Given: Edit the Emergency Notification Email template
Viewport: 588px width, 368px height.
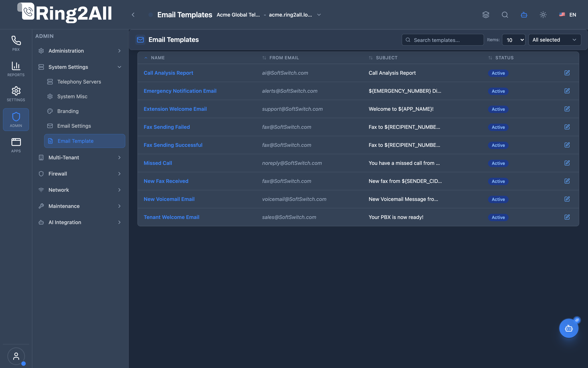Looking at the screenshot, I should tap(567, 91).
